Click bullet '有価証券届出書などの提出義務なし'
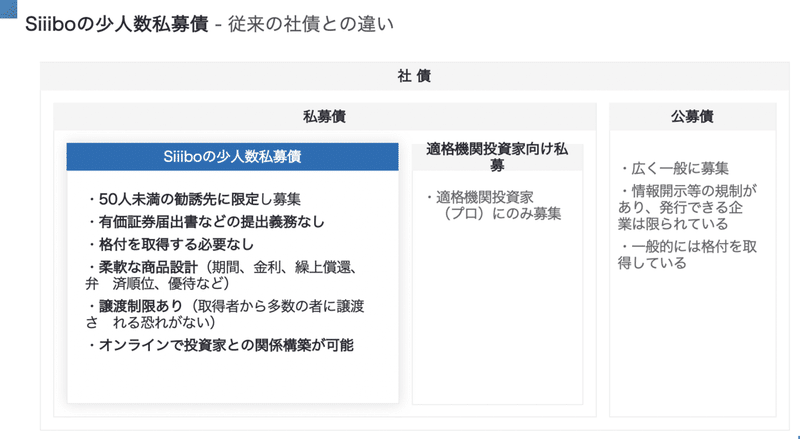The width and height of the screenshot is (800, 439). click(205, 222)
